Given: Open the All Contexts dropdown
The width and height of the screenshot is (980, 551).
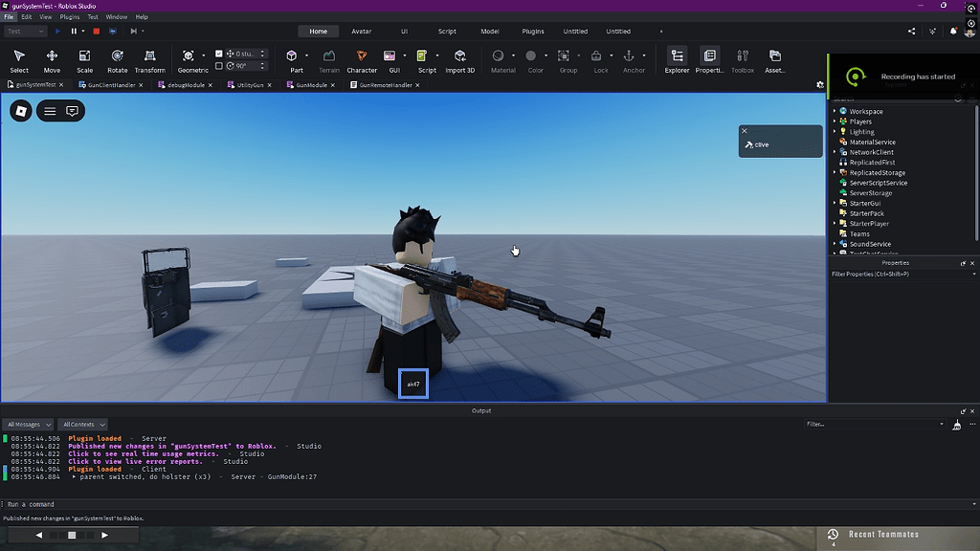Looking at the screenshot, I should [82, 424].
